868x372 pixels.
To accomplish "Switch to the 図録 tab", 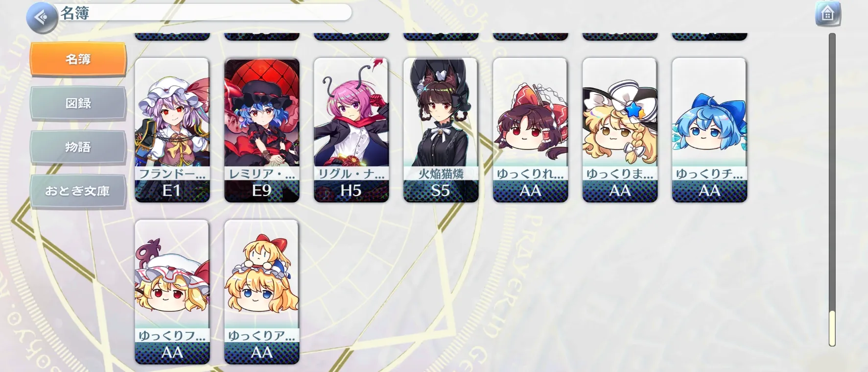I will tap(78, 103).
